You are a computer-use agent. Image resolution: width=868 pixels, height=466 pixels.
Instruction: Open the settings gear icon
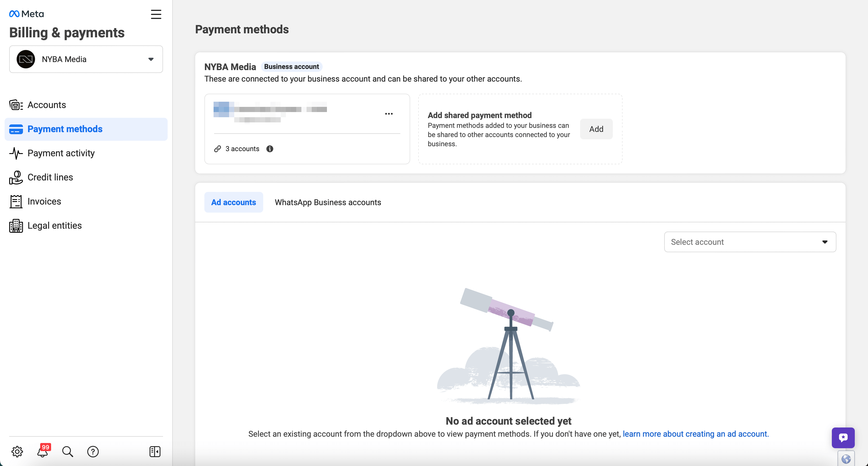[x=17, y=452]
